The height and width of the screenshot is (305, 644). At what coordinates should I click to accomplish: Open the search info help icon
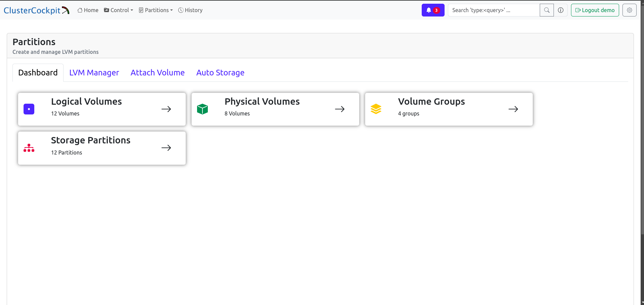click(x=561, y=10)
